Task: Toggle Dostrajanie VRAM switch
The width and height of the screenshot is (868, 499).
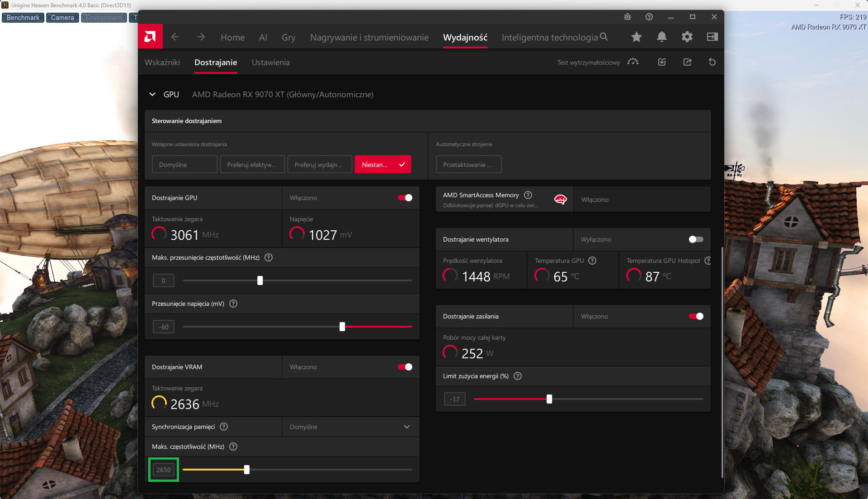Action: point(405,367)
